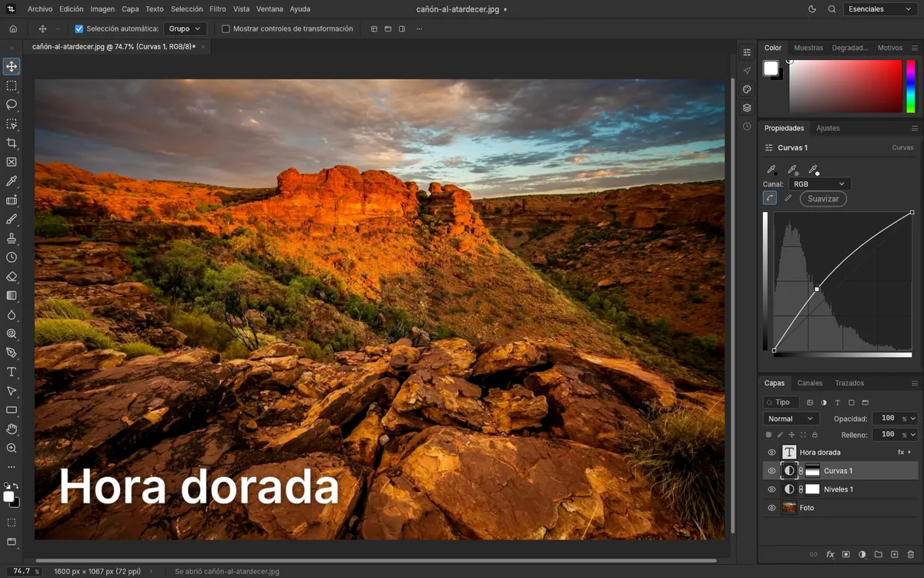Screen dimensions: 924x578
Task: Select the Brush tool
Action: point(12,219)
